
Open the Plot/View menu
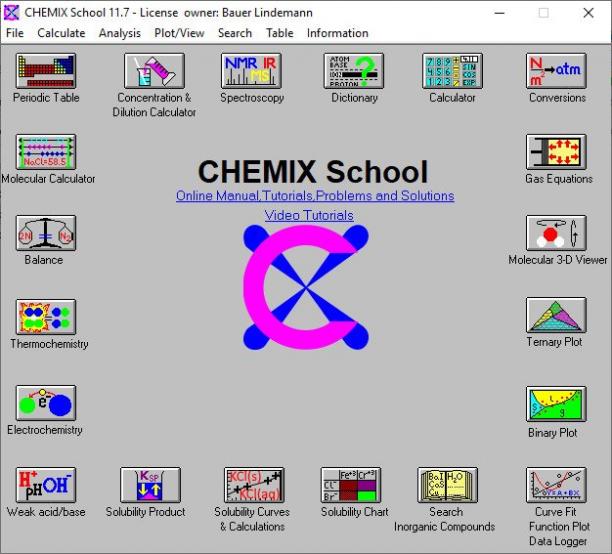pos(179,33)
